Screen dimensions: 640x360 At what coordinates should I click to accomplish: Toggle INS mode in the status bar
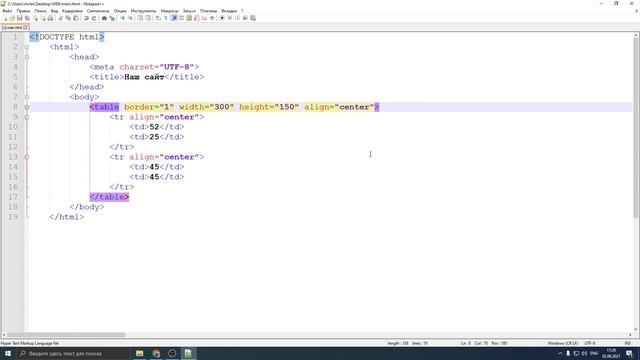tap(627, 343)
